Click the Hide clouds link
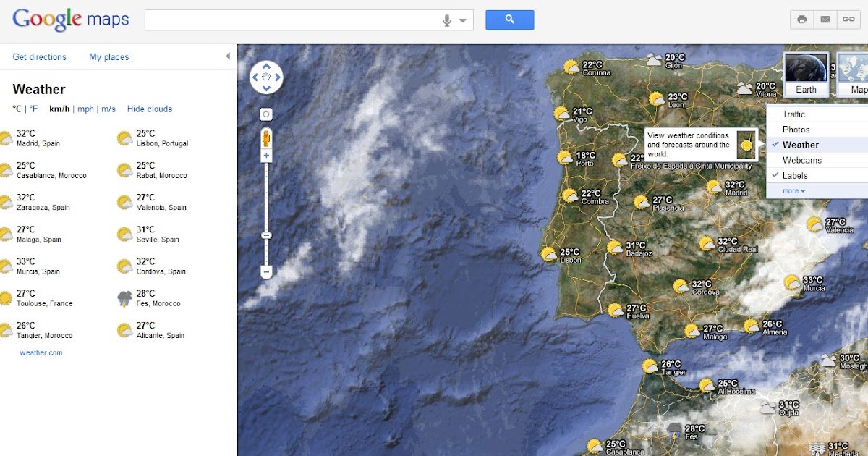 150,109
